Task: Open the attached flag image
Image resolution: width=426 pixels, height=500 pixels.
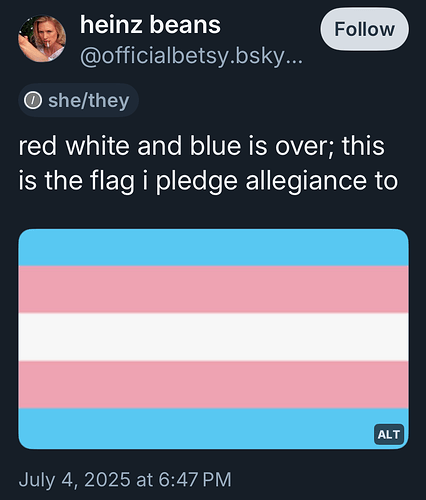Action: (213, 339)
